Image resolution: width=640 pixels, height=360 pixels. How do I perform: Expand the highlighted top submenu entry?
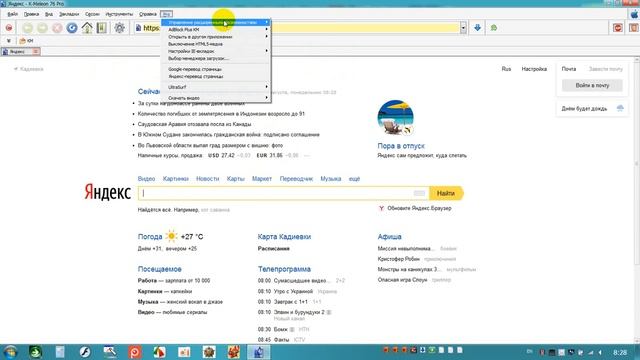point(216,22)
